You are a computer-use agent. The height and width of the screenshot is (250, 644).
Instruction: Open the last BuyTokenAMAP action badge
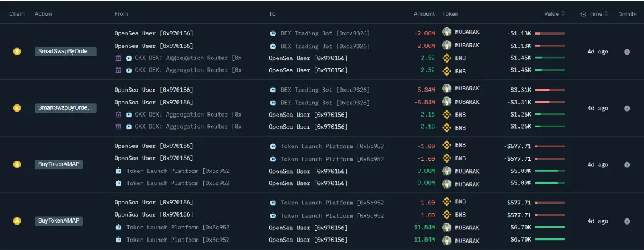[58, 221]
